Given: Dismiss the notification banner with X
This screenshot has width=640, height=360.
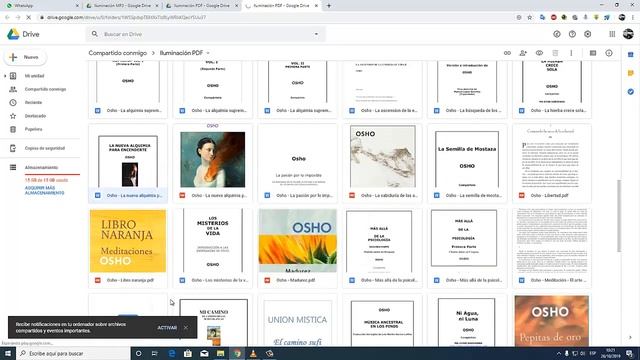Looking at the screenshot, I should [186, 328].
